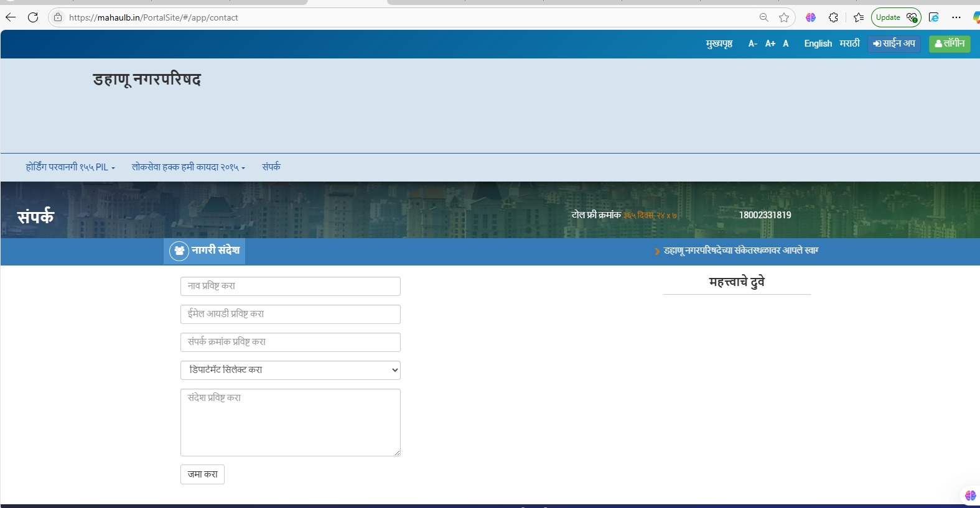
Task: Decrease font size with A-
Action: pyautogui.click(x=752, y=44)
